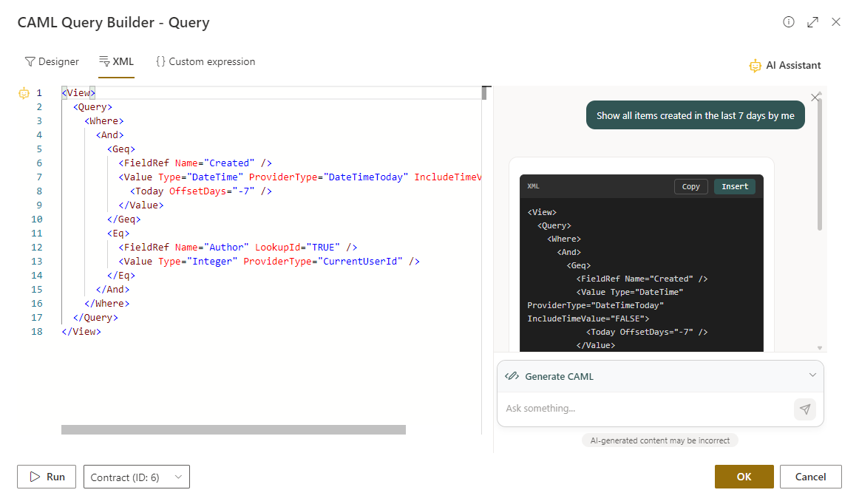The height and width of the screenshot is (504, 859).
Task: Insert the AI-generated CAML query
Action: 734,186
